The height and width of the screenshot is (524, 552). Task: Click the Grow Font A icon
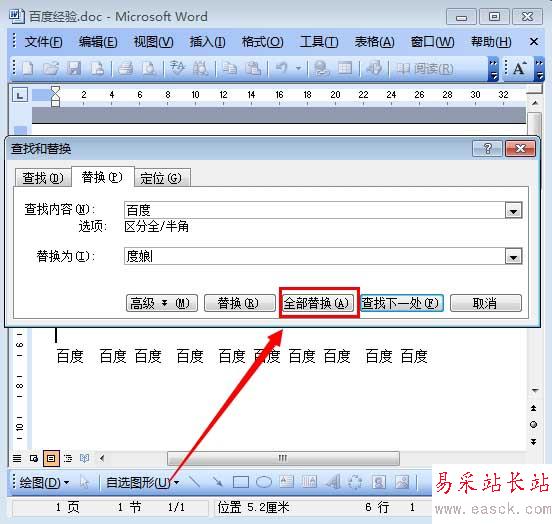coord(519,69)
